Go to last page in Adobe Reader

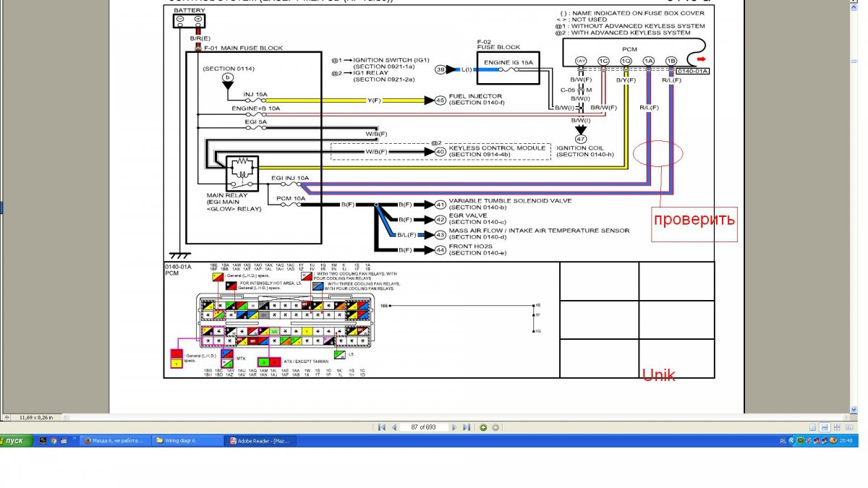pyautogui.click(x=467, y=427)
